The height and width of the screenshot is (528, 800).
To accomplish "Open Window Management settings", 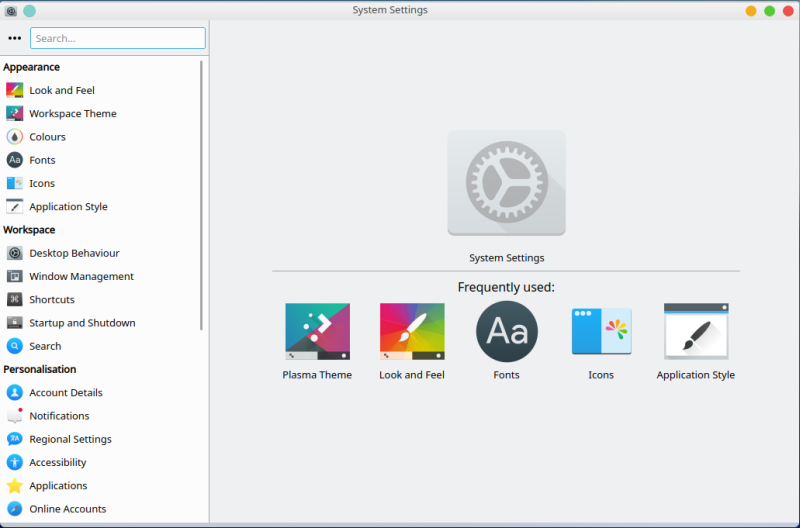I will pos(81,276).
